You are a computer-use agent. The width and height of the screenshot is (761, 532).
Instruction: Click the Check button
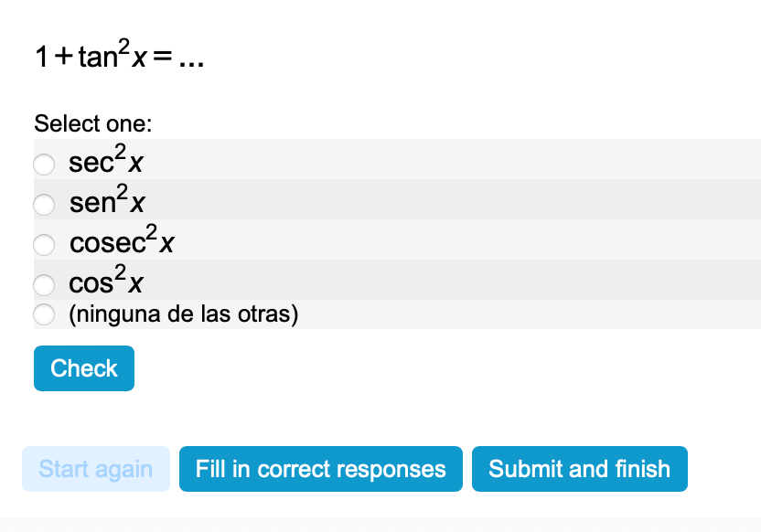(84, 368)
